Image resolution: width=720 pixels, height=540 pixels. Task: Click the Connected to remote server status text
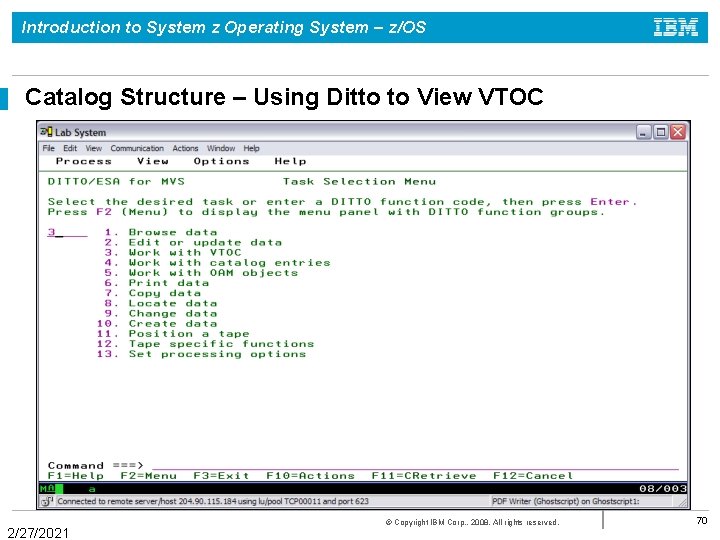pos(213,501)
